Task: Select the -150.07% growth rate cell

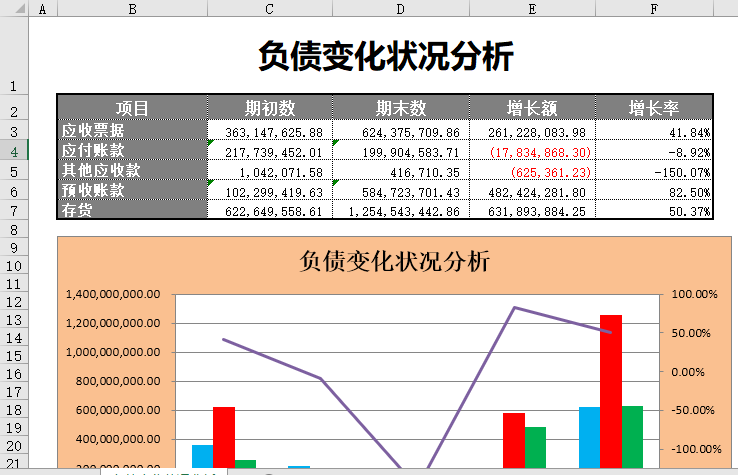Action: pos(654,171)
